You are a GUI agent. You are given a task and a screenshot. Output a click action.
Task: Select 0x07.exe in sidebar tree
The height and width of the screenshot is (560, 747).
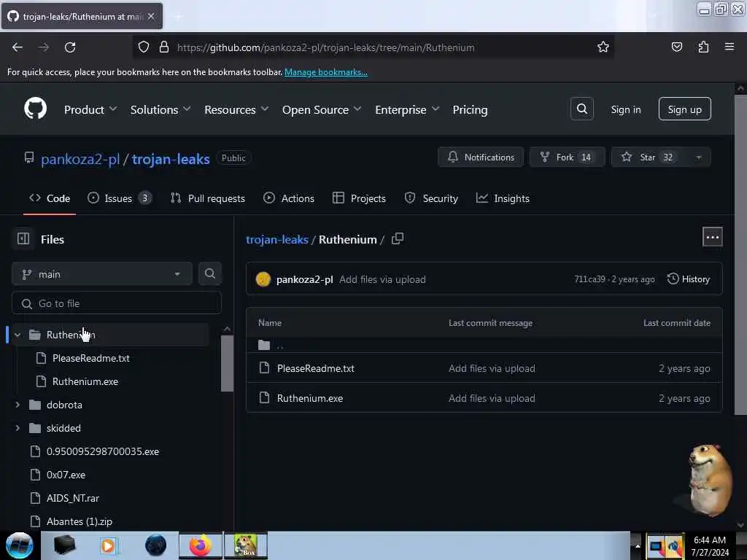tap(66, 475)
